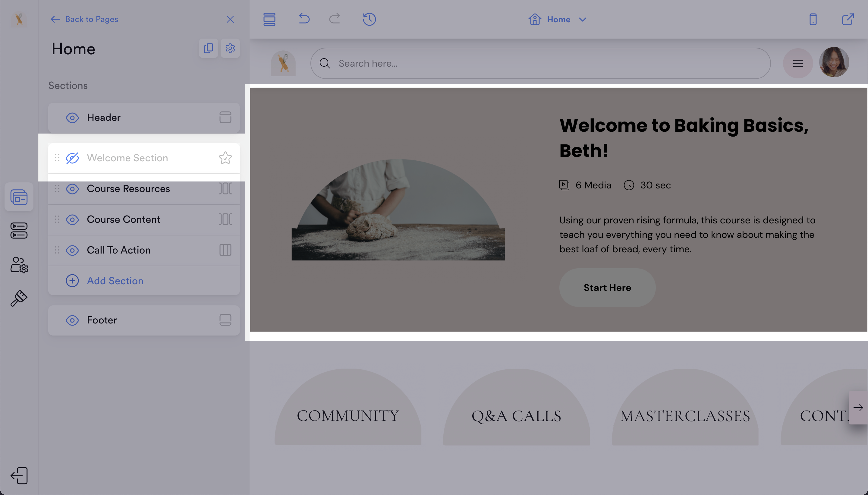Show the hidden Welcome Section
This screenshot has height=495, width=868.
(72, 158)
